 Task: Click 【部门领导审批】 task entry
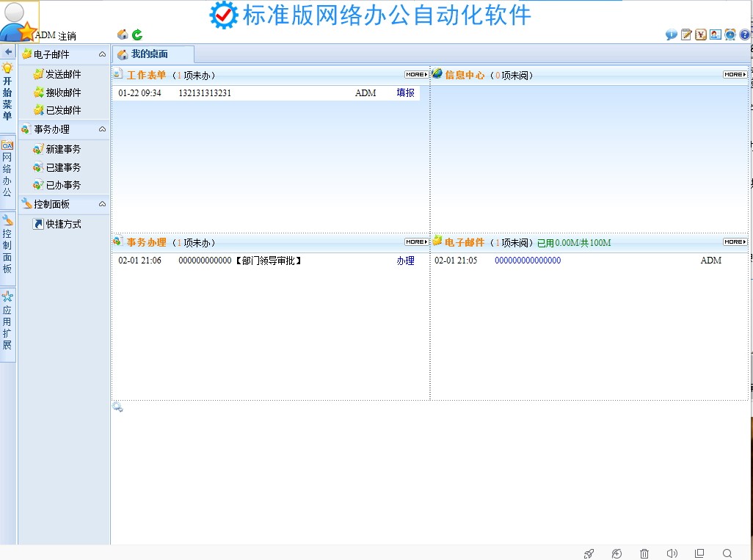point(268,261)
